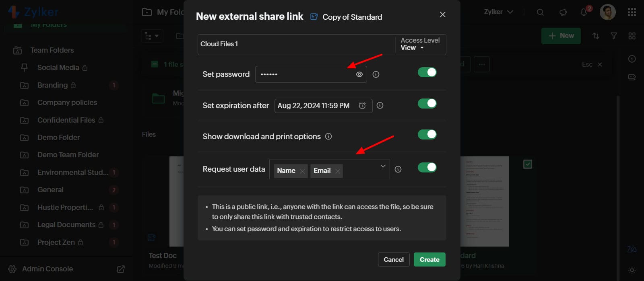Toggle Show download and print options switch
The width and height of the screenshot is (644, 281).
tap(427, 135)
